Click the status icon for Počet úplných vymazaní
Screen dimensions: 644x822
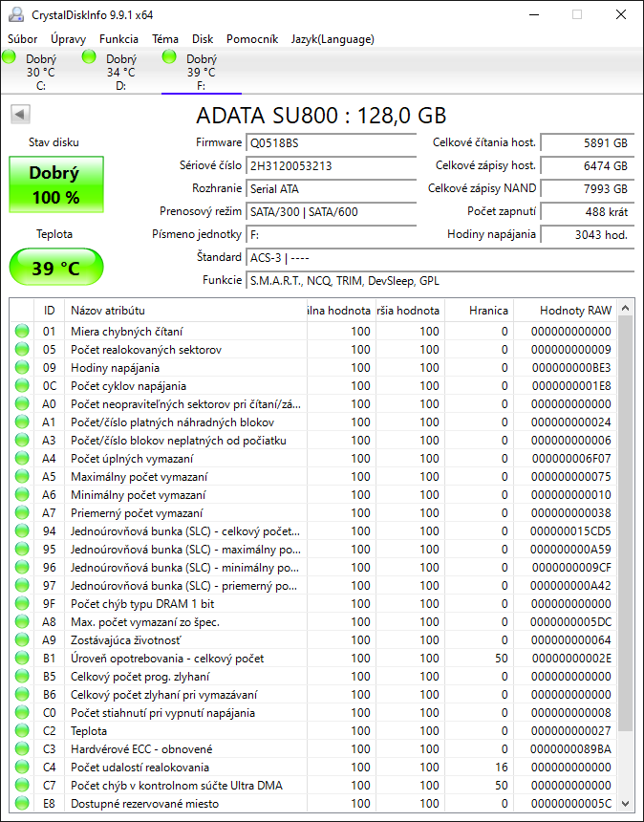pos(22,459)
